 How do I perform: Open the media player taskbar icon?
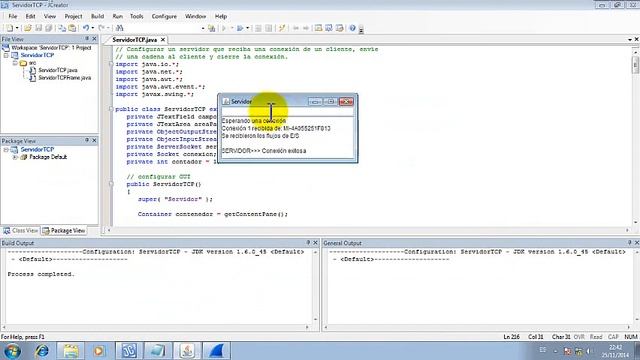(x=98, y=351)
